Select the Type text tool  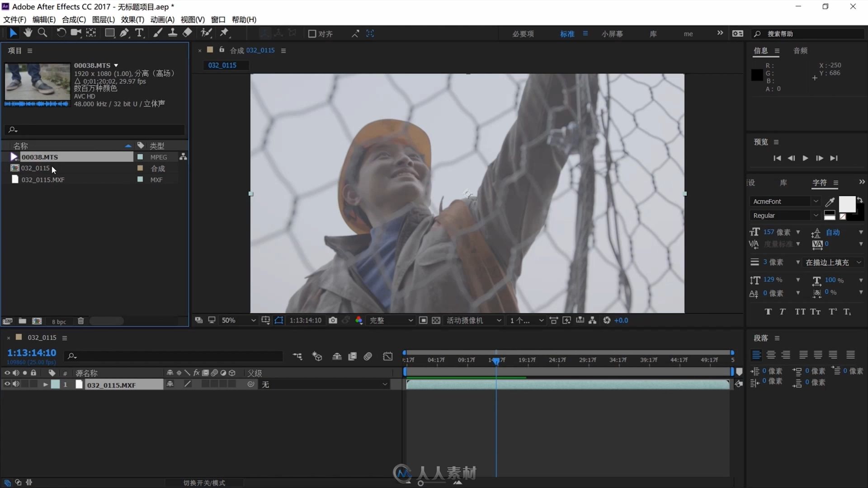pos(139,33)
